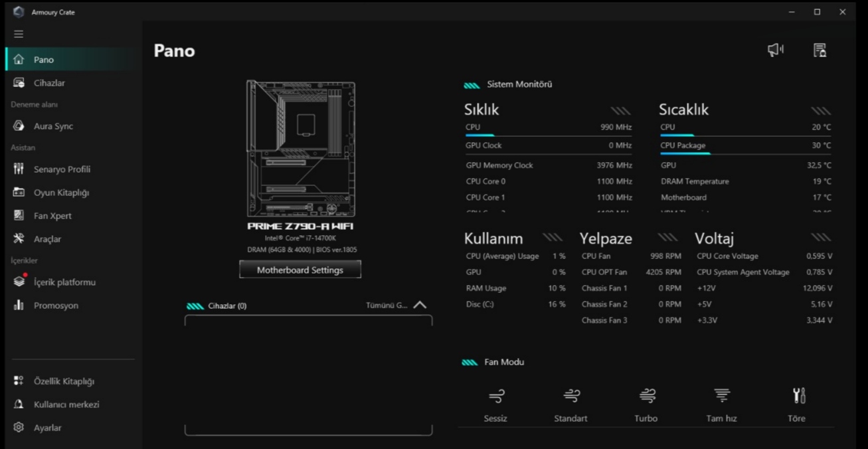Select the Turbo fan mode icon

coord(647,396)
